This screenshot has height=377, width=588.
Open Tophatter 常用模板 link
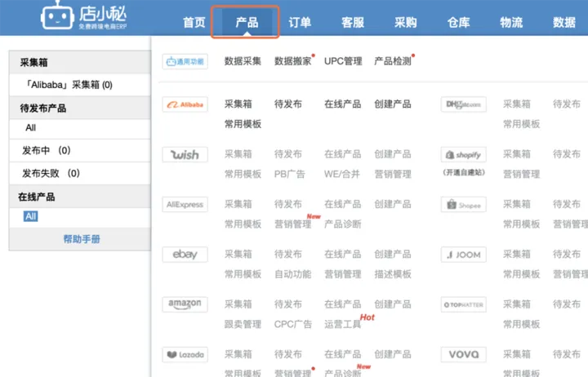point(521,324)
